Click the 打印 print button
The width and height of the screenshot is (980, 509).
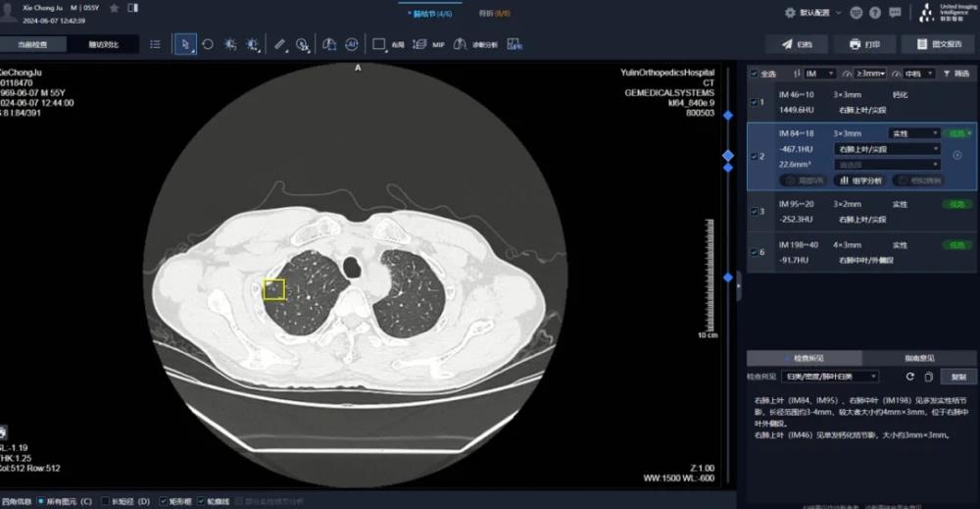863,44
